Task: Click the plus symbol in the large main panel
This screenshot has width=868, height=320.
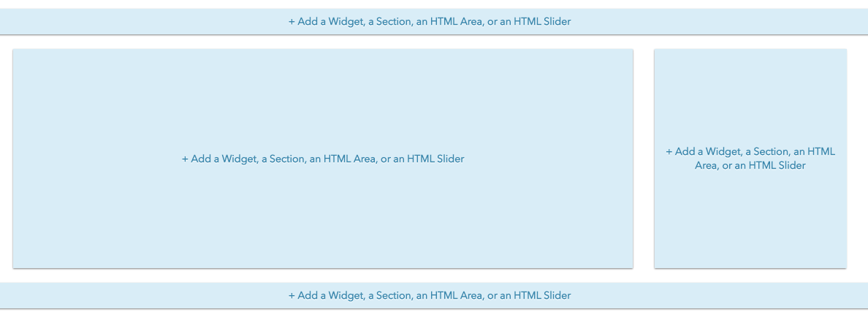Action: coord(185,159)
